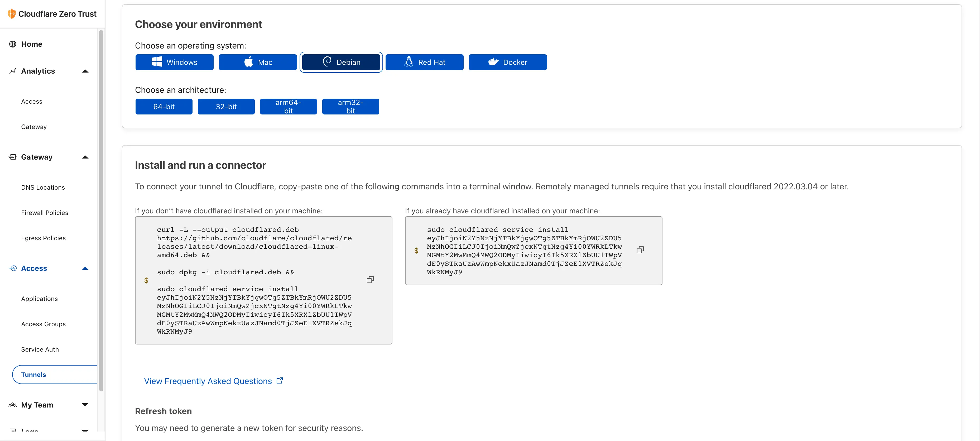
Task: Click the sidebar vertical scrollbar
Action: [101, 210]
